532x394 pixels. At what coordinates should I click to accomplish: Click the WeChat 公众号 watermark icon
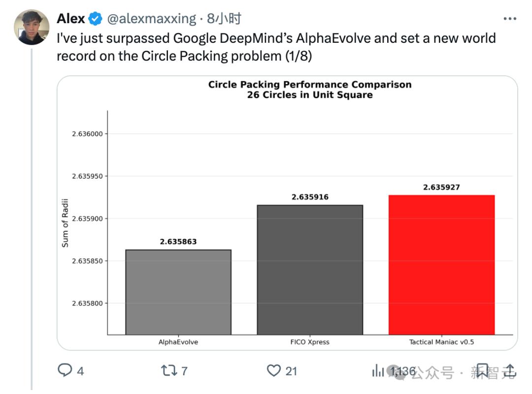[401, 372]
